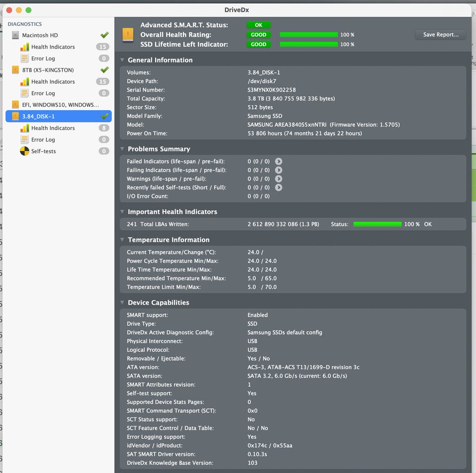This screenshot has height=473, width=476.
Task: Select the Macintosh HD drive
Action: (59, 35)
